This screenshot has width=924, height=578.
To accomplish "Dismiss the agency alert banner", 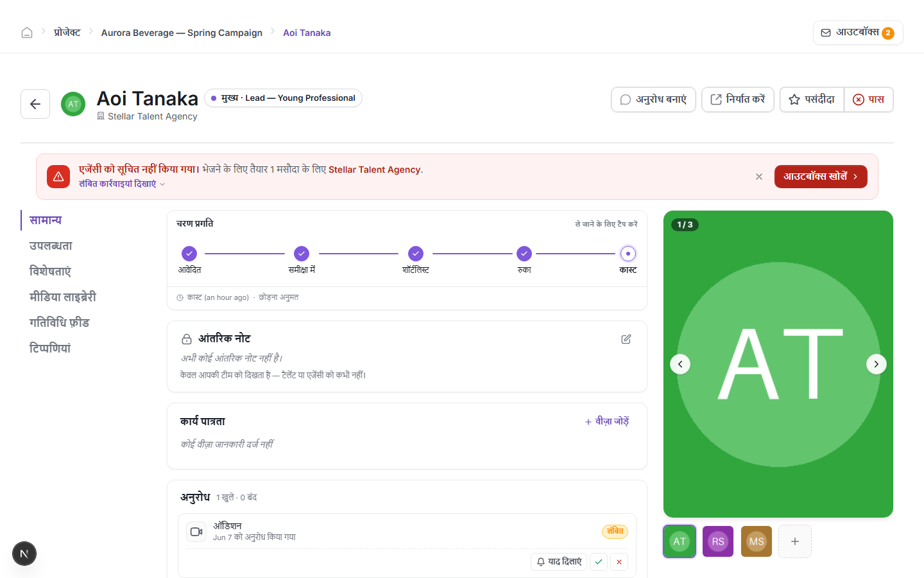I will 759,177.
